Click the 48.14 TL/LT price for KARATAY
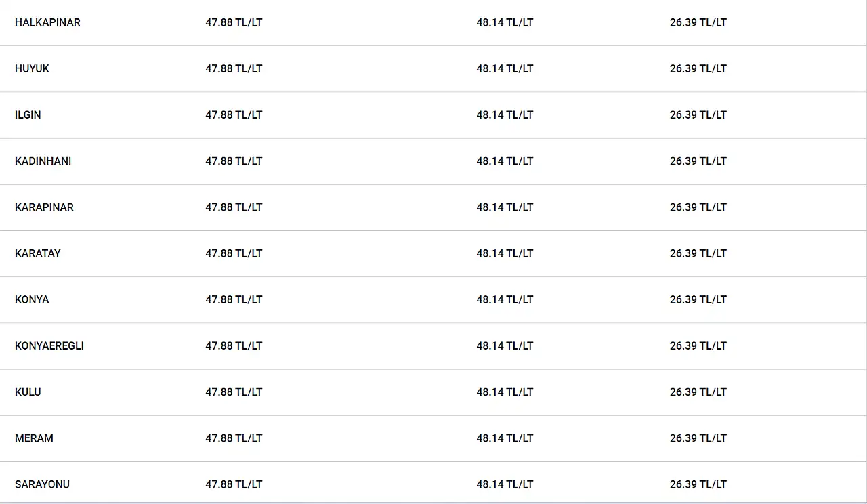Image resolution: width=867 pixels, height=504 pixels. [505, 253]
